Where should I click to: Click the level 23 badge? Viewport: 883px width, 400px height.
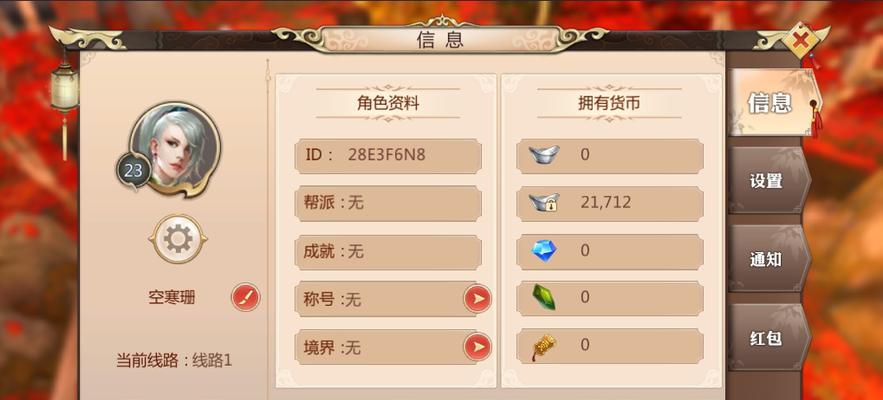[133, 171]
